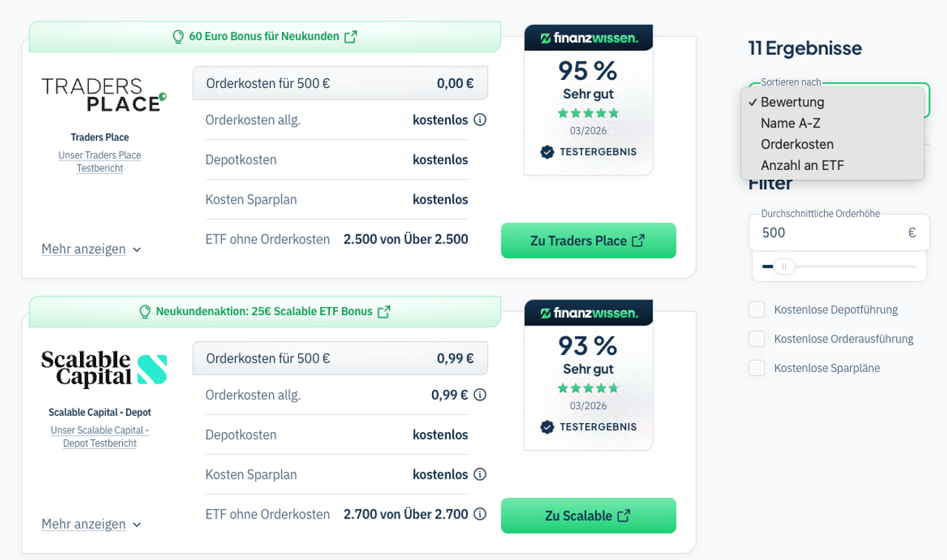Expand Mehr anzeigen for Scalable Capital
947x560 pixels.
coord(91,524)
